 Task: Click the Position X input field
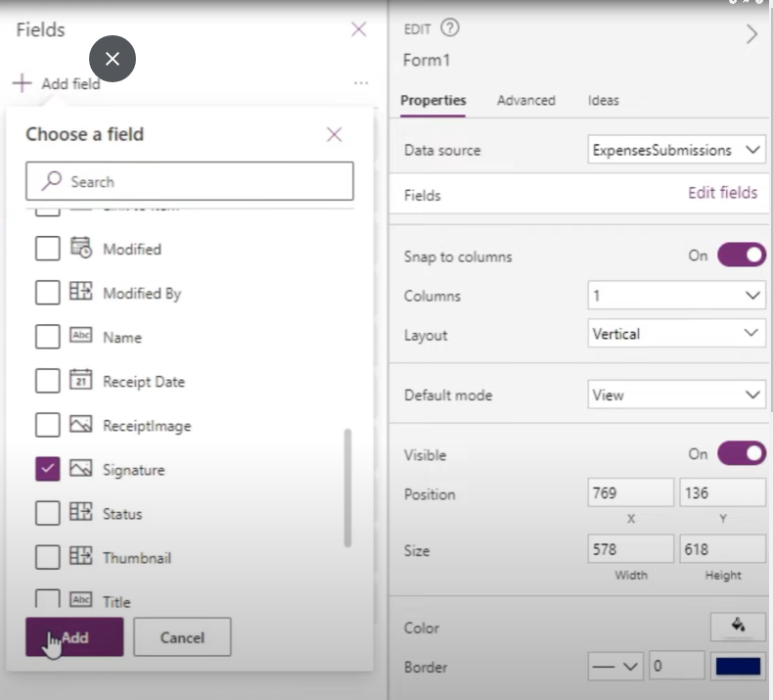click(630, 492)
